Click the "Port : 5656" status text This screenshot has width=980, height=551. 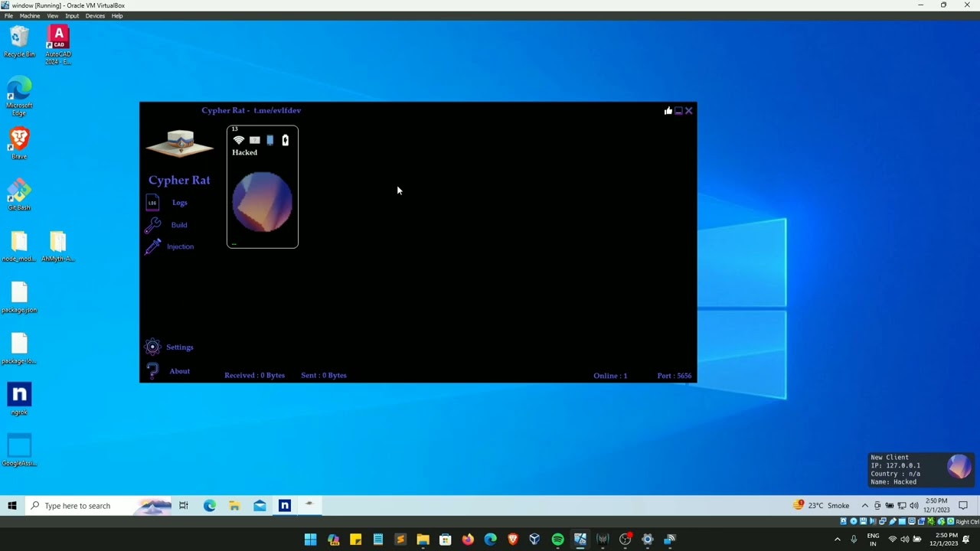(675, 376)
